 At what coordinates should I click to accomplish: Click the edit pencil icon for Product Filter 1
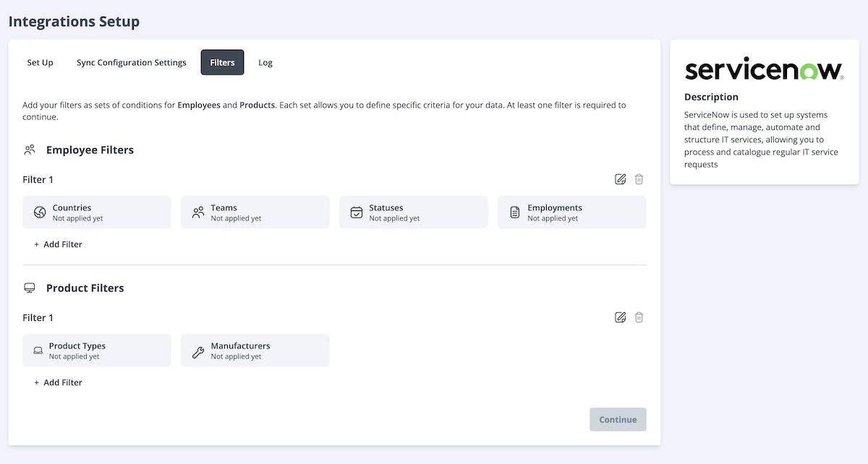pyautogui.click(x=620, y=317)
